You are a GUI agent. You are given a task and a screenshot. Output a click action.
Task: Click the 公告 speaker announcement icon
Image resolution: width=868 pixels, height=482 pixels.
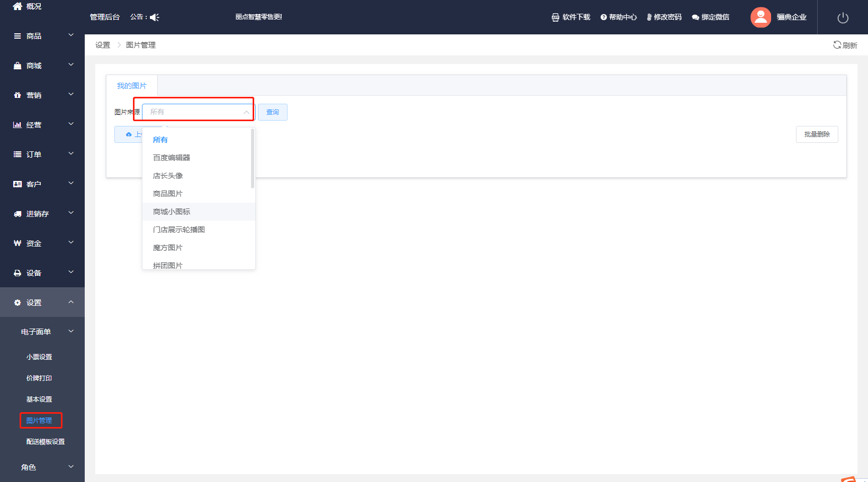point(155,17)
